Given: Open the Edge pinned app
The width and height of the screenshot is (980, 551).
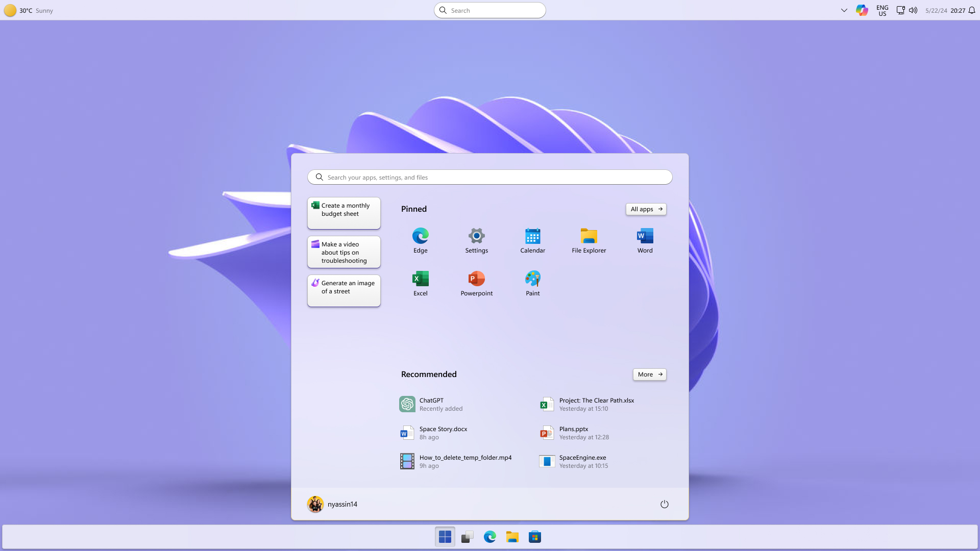Looking at the screenshot, I should click(420, 240).
